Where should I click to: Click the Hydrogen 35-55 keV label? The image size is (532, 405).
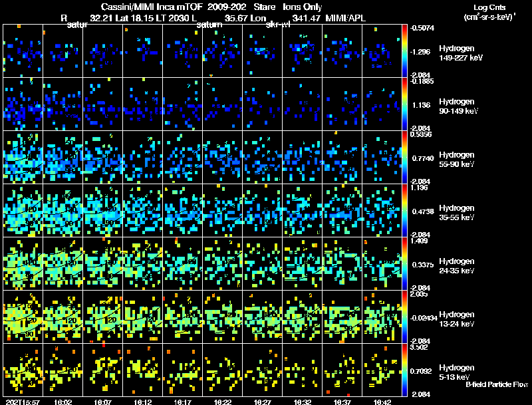(459, 213)
